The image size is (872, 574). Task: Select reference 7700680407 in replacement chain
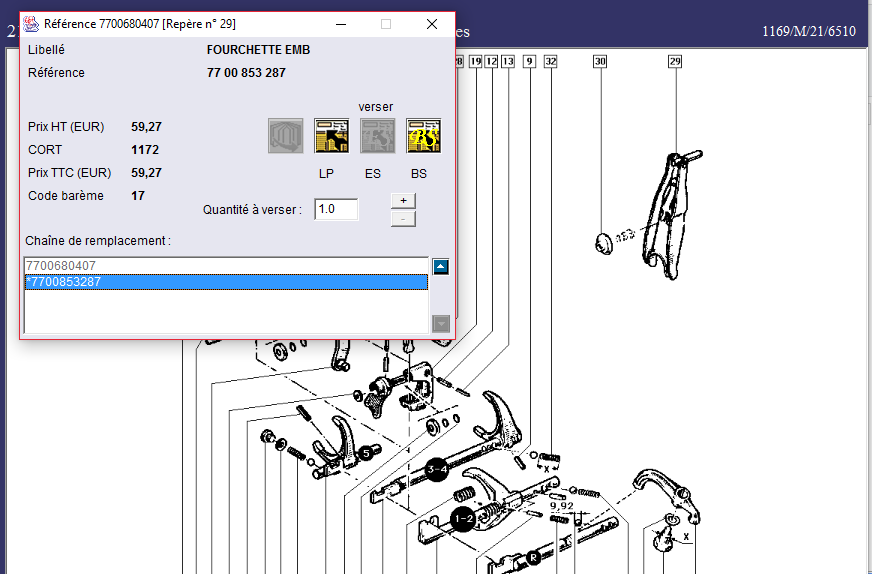click(225, 266)
